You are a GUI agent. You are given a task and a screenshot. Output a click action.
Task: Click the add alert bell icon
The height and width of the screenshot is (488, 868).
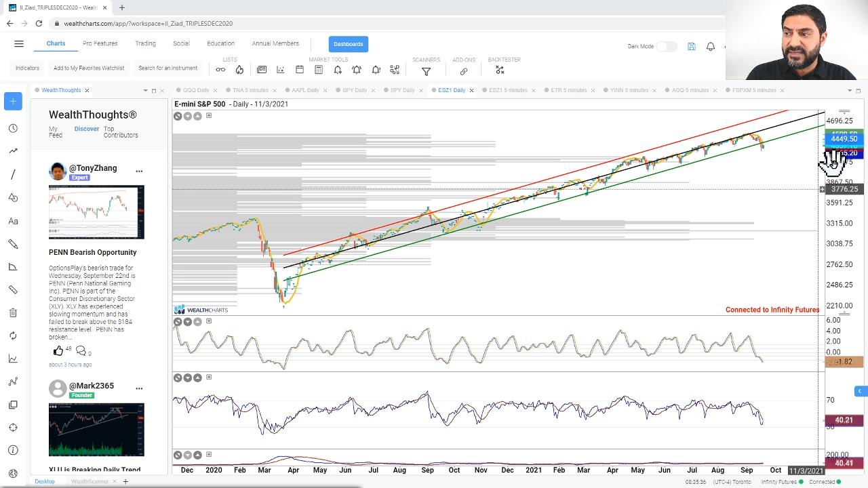pos(338,70)
